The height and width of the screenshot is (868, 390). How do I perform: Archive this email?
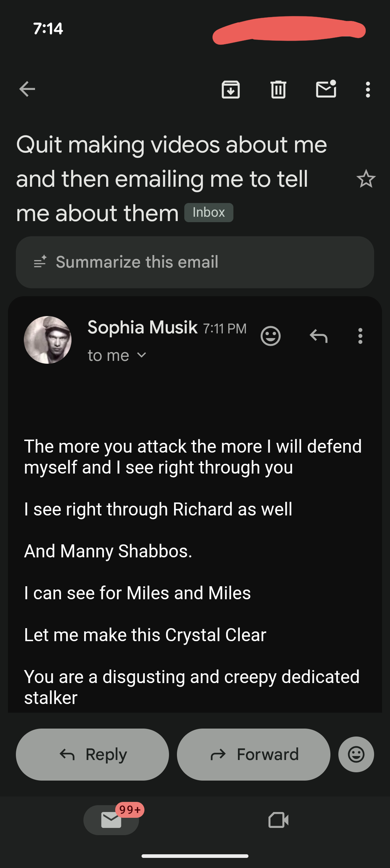[231, 90]
